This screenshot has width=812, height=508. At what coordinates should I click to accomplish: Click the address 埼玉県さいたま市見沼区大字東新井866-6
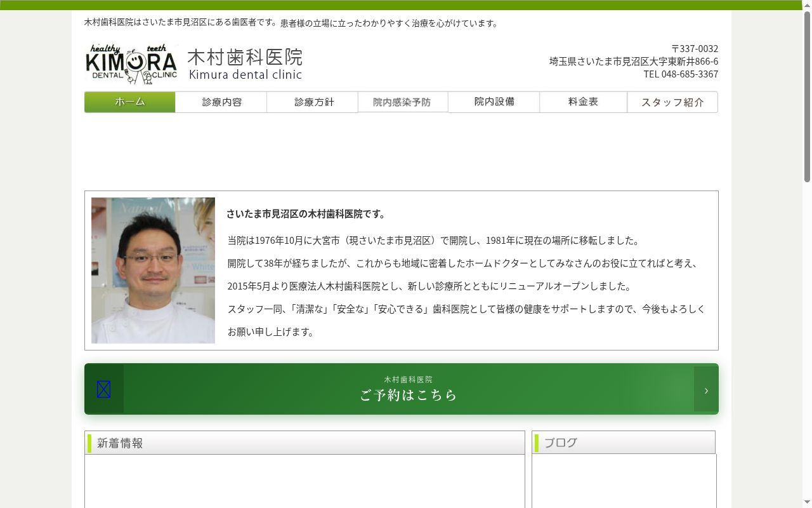(634, 62)
